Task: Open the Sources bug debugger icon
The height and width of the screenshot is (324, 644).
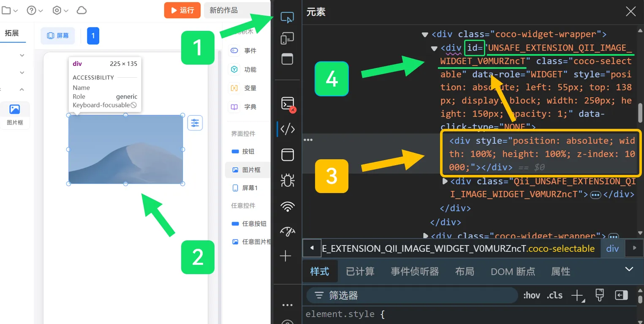Action: coord(288,181)
